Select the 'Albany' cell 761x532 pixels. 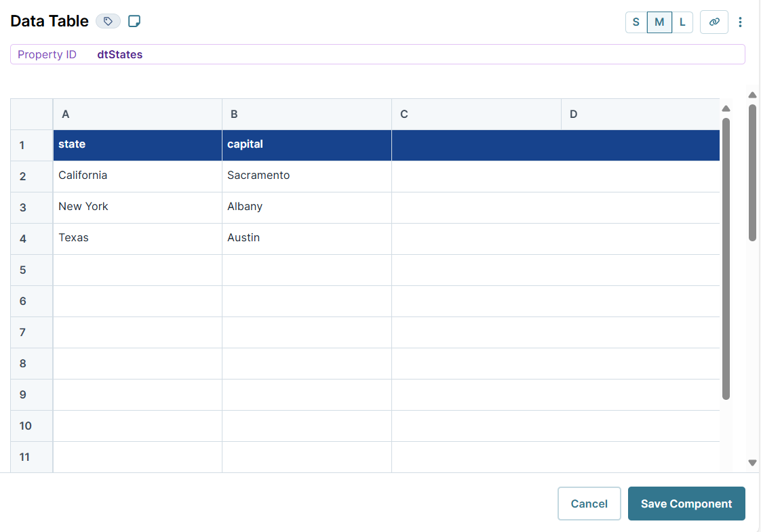pyautogui.click(x=307, y=207)
